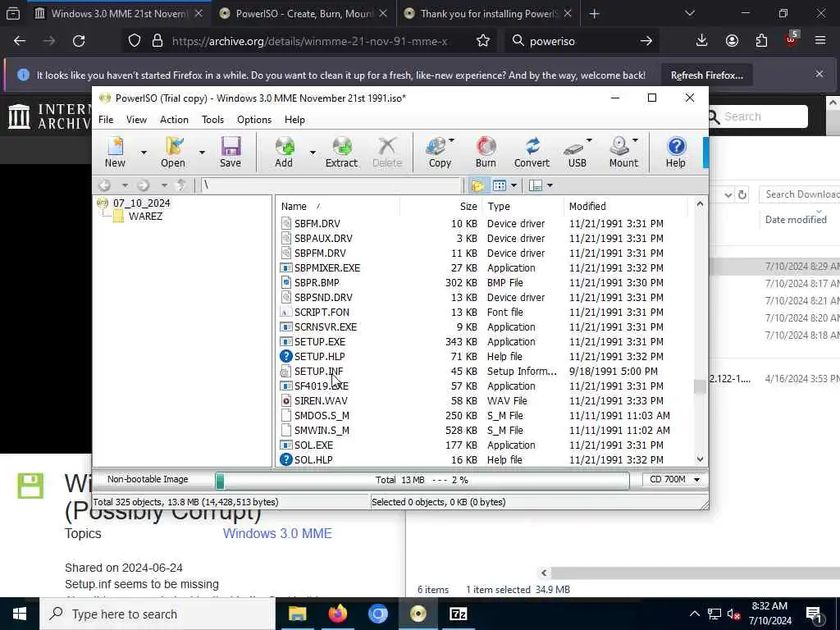Click the Open toolbar icon
The image size is (840, 630).
(172, 152)
